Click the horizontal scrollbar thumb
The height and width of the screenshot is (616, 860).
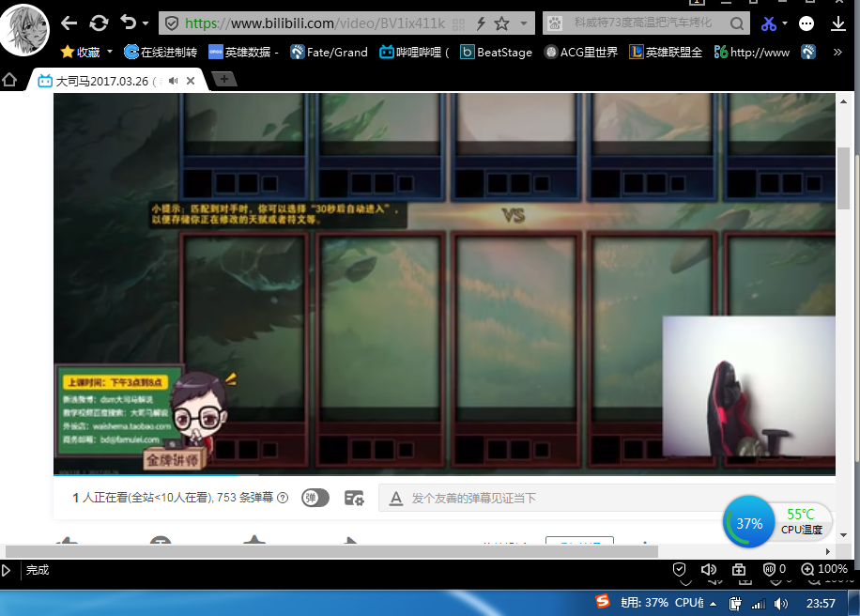[x=331, y=551]
